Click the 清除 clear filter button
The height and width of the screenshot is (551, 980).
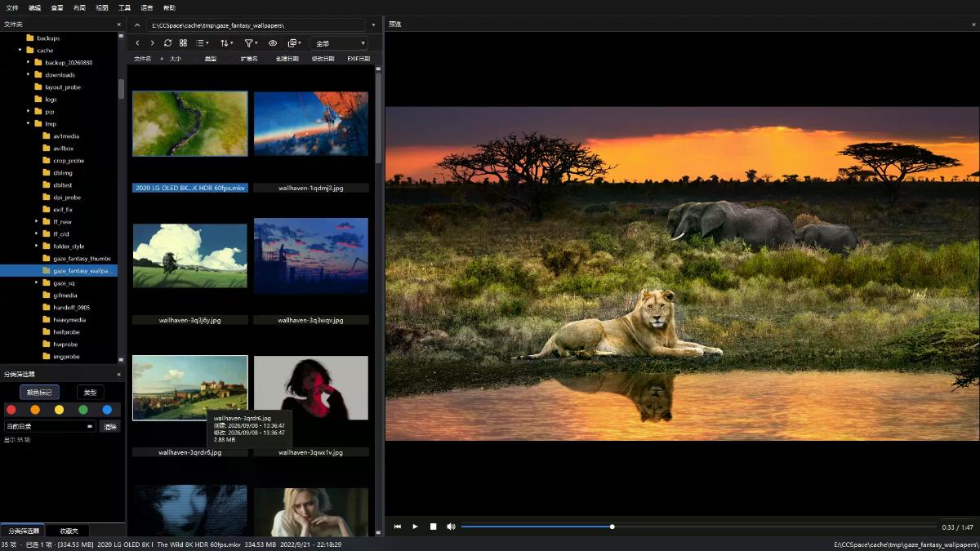pos(109,426)
